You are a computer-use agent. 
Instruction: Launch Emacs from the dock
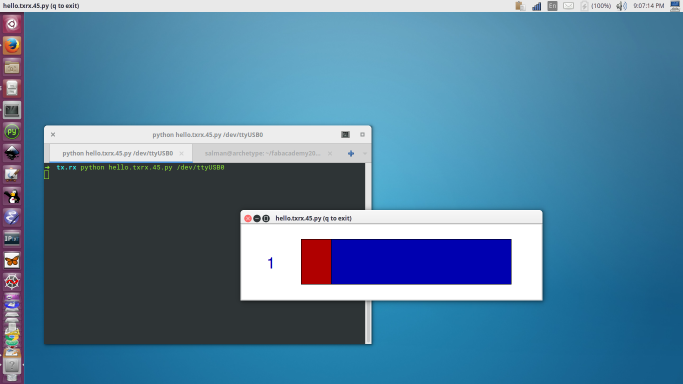coord(12,218)
